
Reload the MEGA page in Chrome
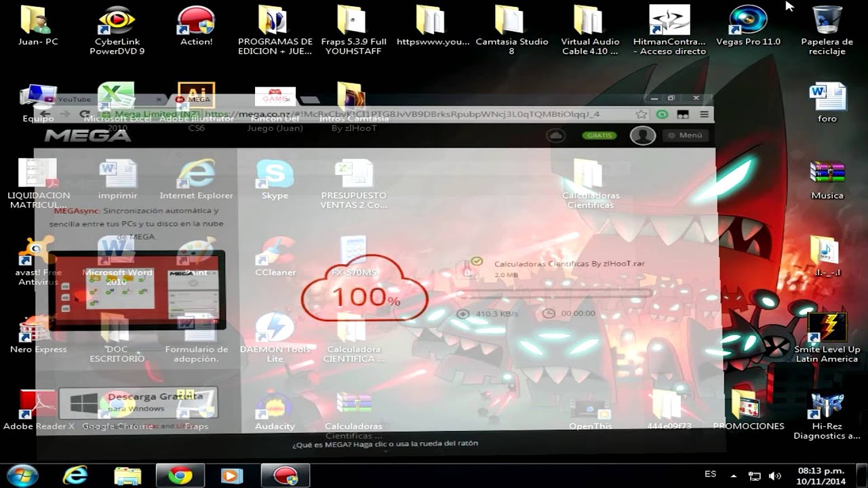pos(85,115)
